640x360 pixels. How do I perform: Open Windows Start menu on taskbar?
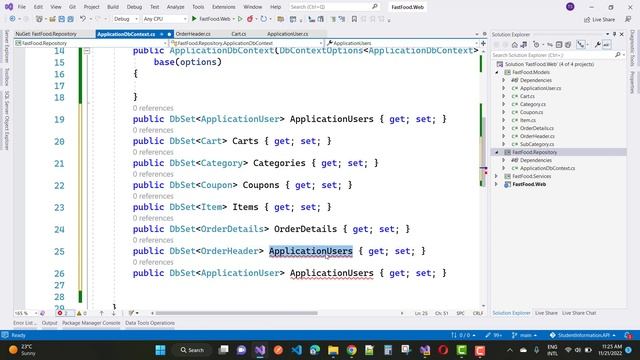pyautogui.click(x=160, y=350)
